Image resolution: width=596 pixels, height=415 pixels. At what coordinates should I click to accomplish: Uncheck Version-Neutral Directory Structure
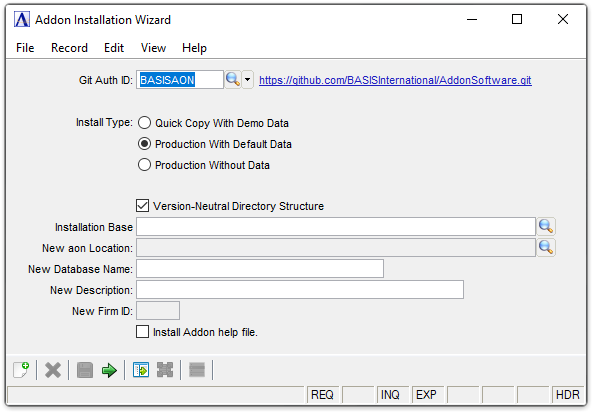[143, 206]
